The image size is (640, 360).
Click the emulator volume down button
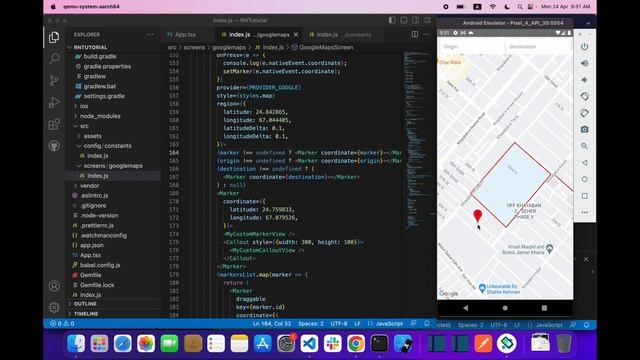(584, 80)
